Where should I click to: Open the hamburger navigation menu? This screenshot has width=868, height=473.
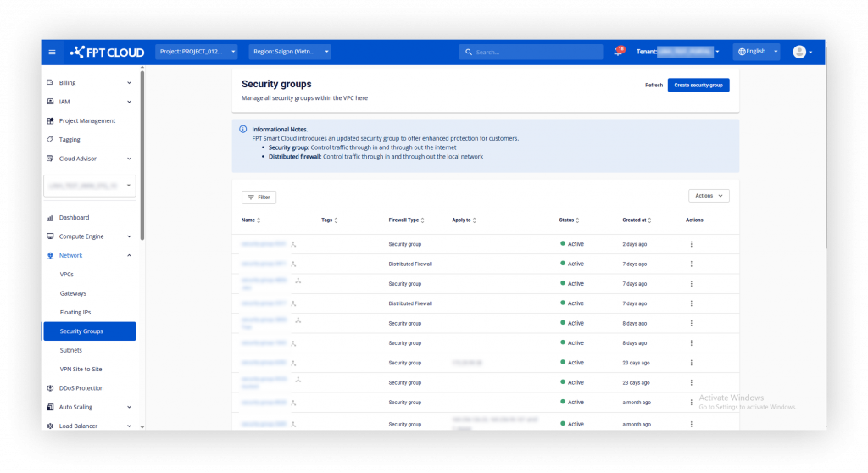point(52,52)
